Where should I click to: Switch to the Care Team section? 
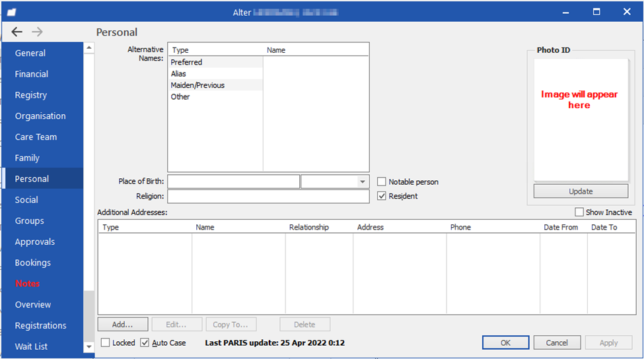36,137
